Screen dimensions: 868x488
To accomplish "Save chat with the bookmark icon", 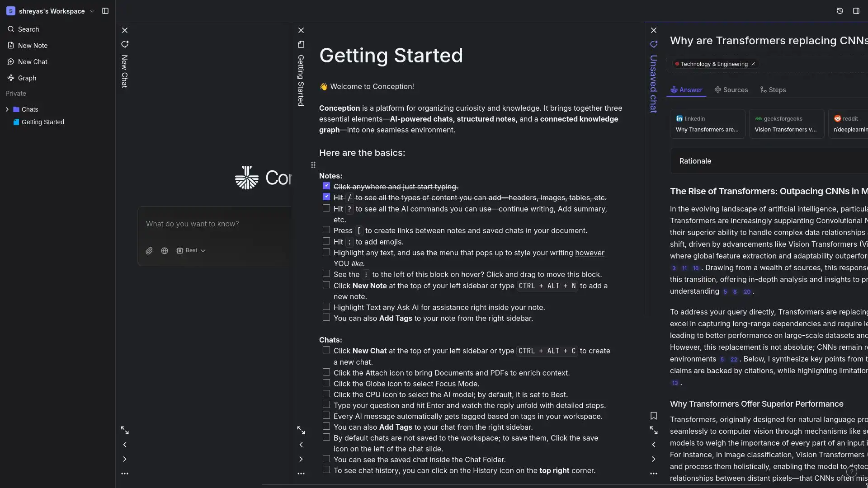I will coord(654,416).
